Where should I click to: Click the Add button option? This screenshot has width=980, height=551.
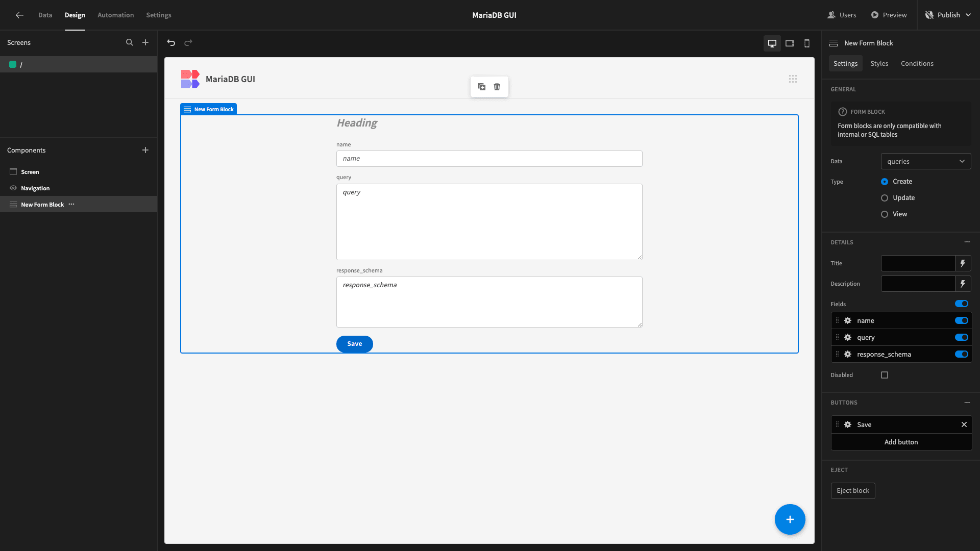click(901, 442)
